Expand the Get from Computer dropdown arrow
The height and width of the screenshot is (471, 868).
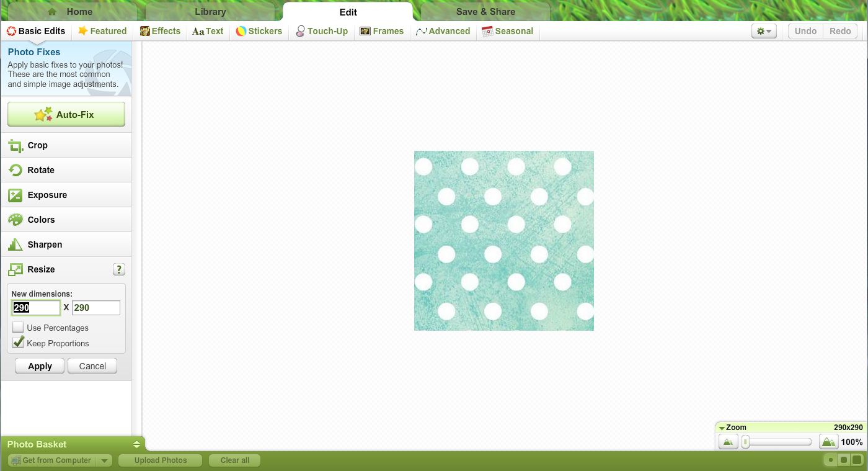point(105,460)
